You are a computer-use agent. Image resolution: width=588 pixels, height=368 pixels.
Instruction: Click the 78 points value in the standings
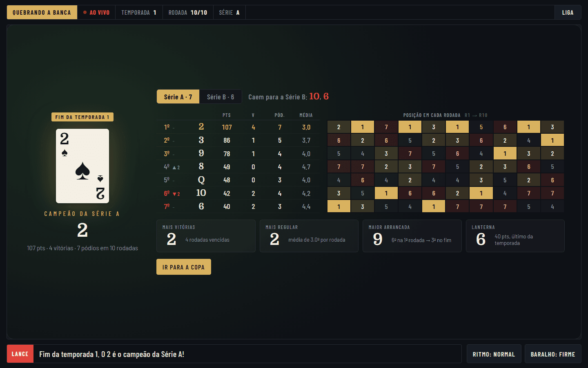[227, 154]
